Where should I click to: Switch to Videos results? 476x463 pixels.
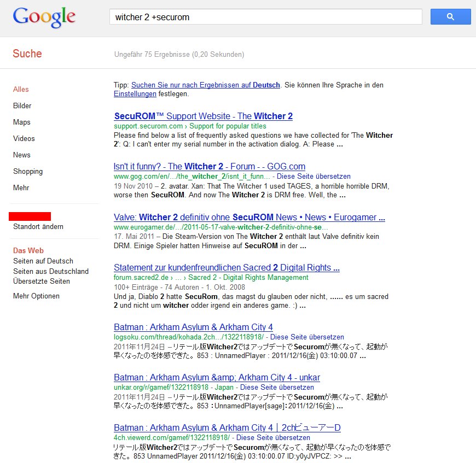coord(24,138)
